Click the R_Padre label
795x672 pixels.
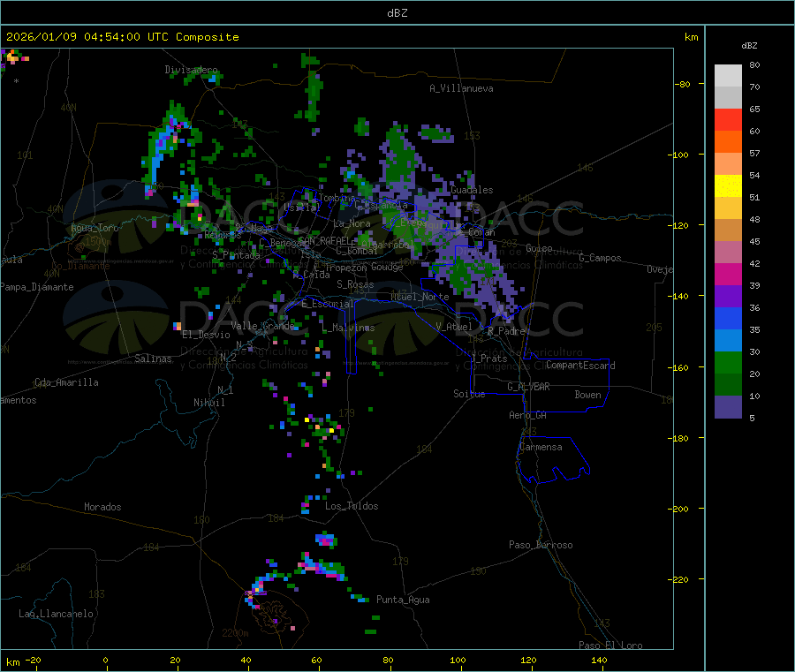[x=506, y=331]
